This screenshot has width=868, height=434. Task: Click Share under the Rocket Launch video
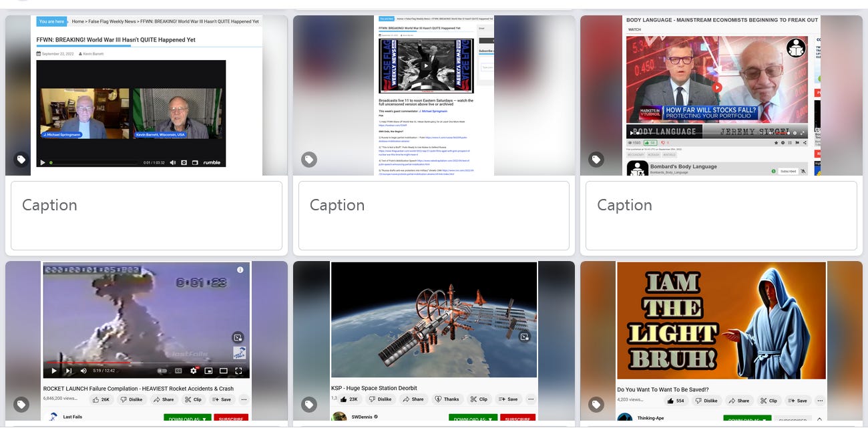coord(164,399)
